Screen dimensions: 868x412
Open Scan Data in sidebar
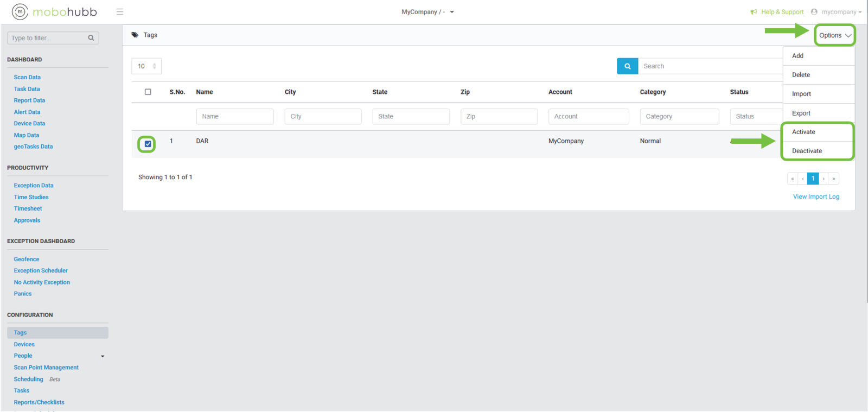pyautogui.click(x=27, y=77)
